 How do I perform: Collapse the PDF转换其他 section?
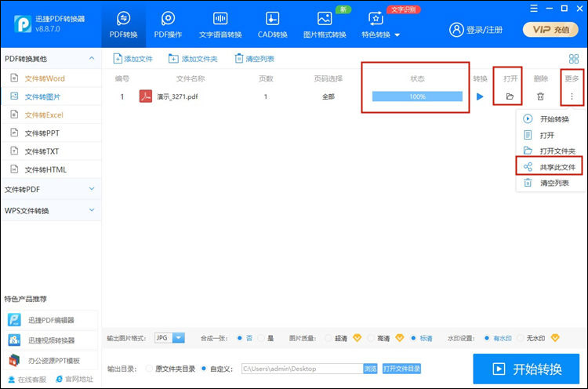coord(92,59)
